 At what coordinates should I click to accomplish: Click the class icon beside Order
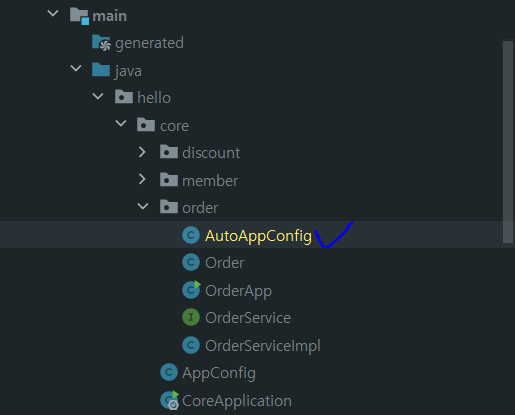click(x=191, y=262)
